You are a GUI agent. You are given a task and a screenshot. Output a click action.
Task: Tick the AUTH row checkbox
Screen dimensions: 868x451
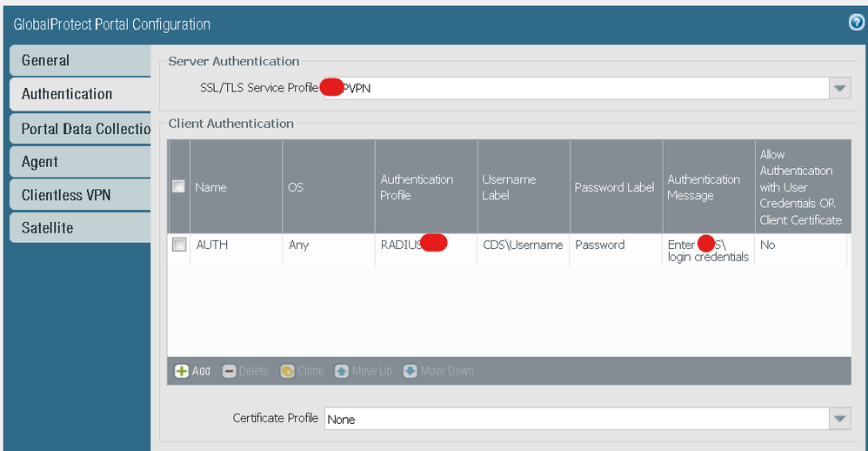click(179, 246)
